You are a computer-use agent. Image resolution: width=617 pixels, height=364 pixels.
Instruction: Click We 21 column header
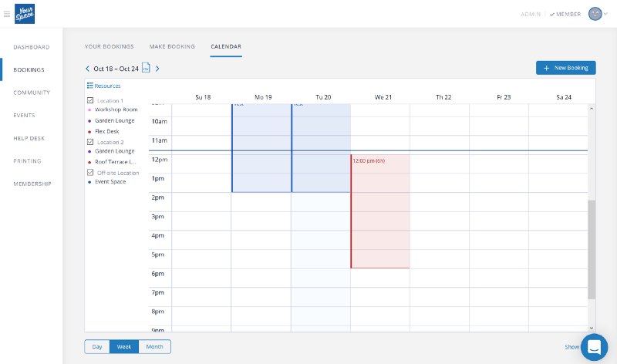point(383,97)
